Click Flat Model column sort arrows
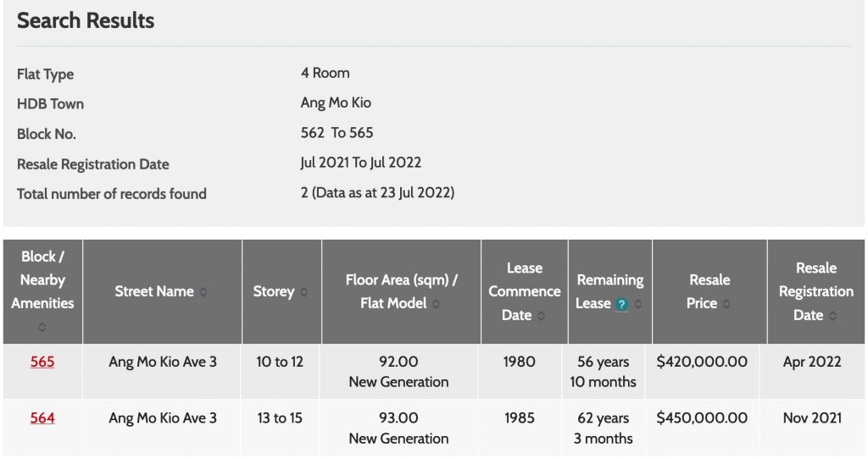Viewport: 868px width, 459px height. 437,304
